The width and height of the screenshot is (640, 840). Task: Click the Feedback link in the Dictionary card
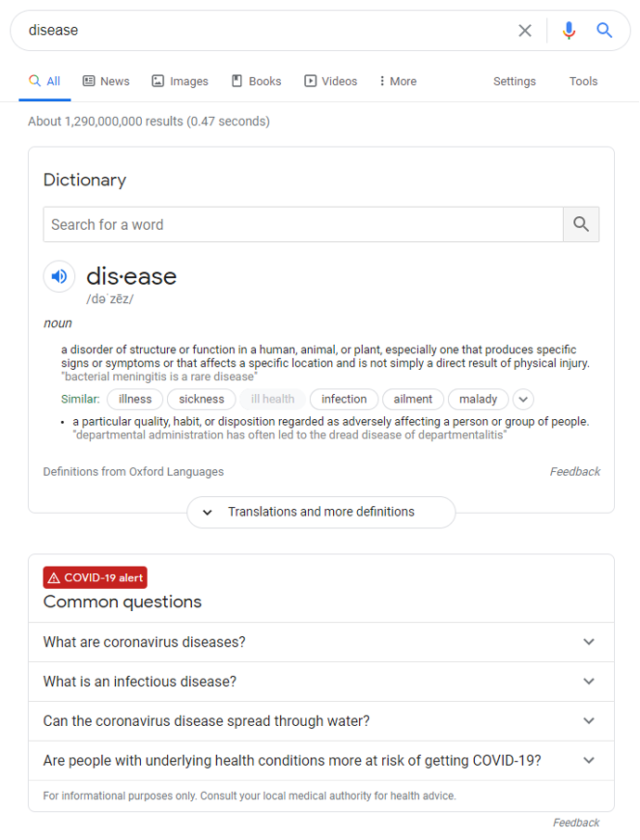(574, 471)
